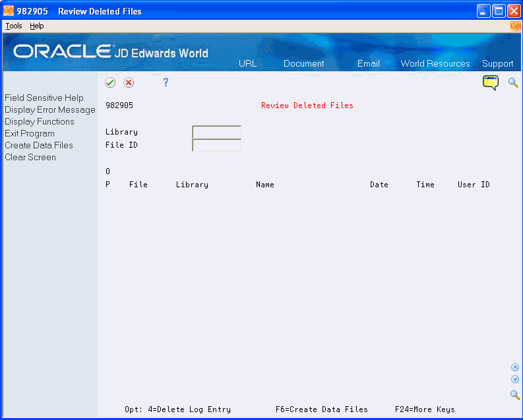Click the green checkmark OK icon
The height and width of the screenshot is (420, 523).
[x=110, y=82]
